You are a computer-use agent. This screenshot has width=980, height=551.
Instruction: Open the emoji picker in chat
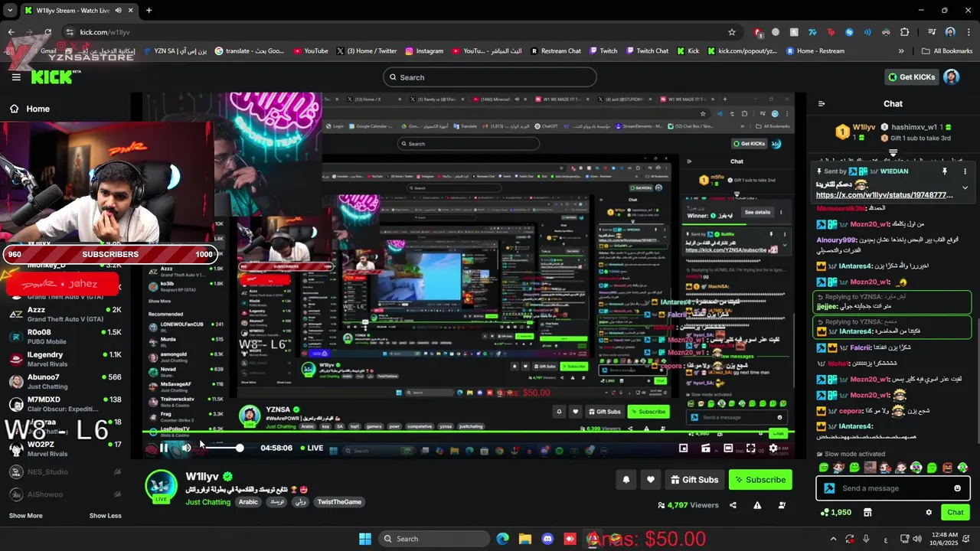(x=957, y=488)
